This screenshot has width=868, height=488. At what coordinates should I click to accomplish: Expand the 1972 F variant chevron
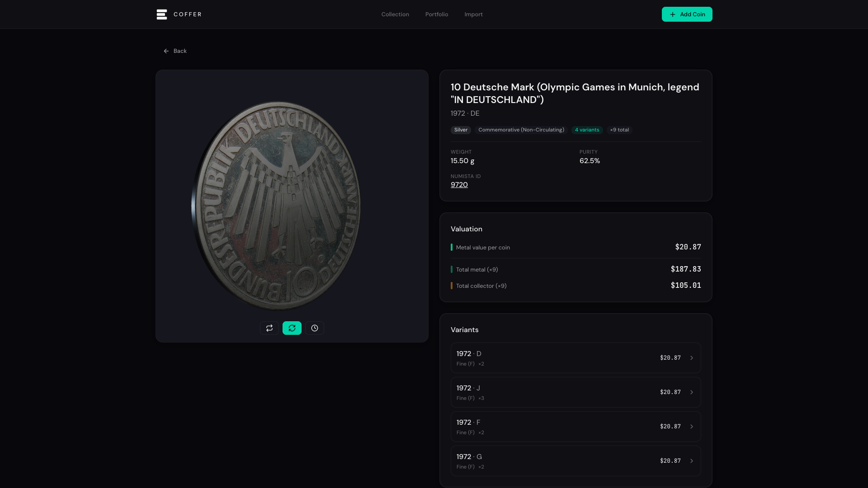(x=691, y=427)
